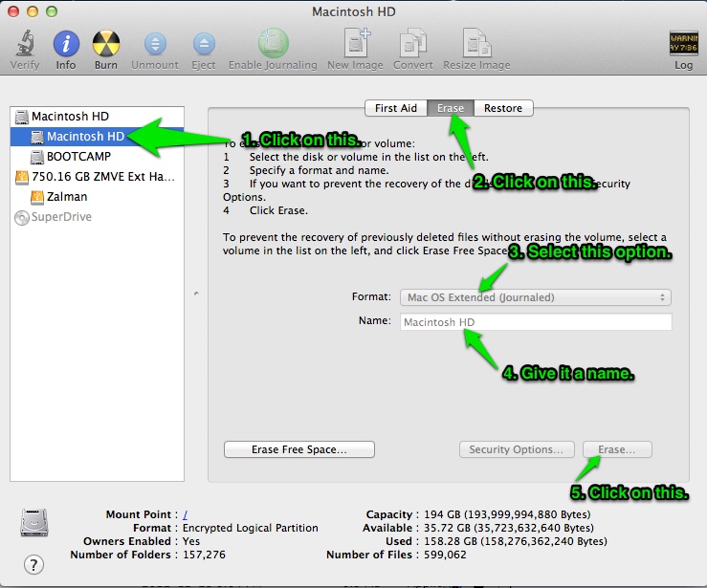Click the Erase Free Space button
Image resolution: width=707 pixels, height=588 pixels.
pyautogui.click(x=299, y=449)
